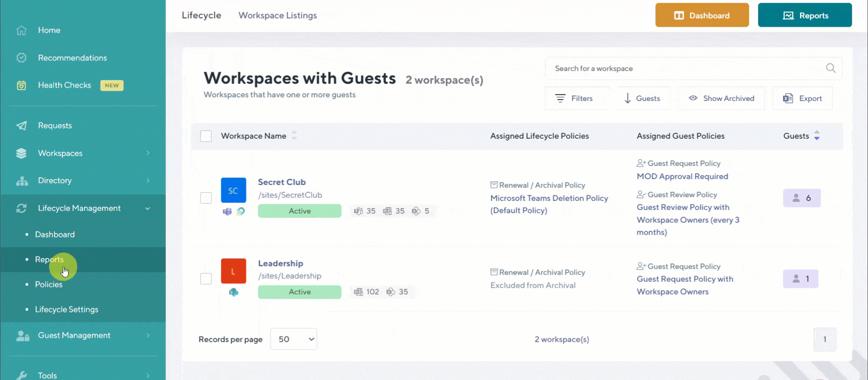Screen dimensions: 868x380
Task: Sort by Guests column header arrows
Action: [817, 135]
